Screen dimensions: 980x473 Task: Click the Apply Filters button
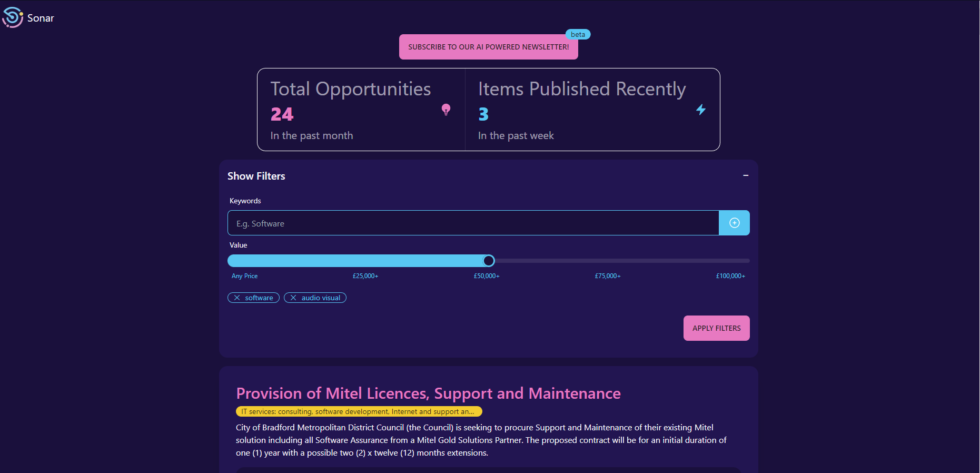tap(716, 328)
